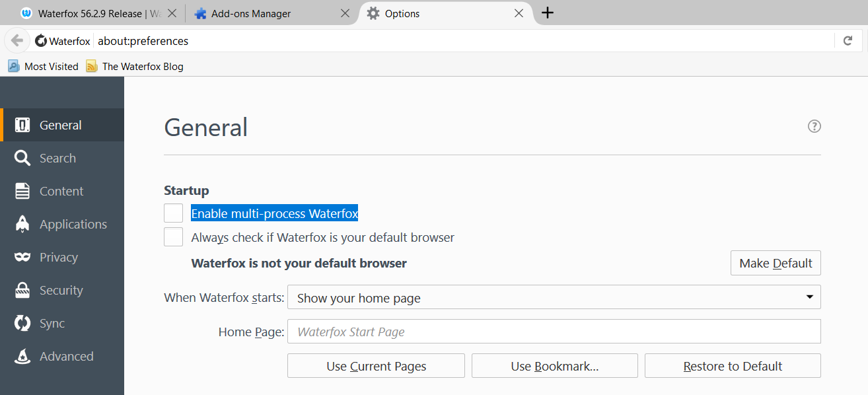This screenshot has height=395, width=868.
Task: Switch to Add-ons Manager tab
Action: (x=271, y=13)
